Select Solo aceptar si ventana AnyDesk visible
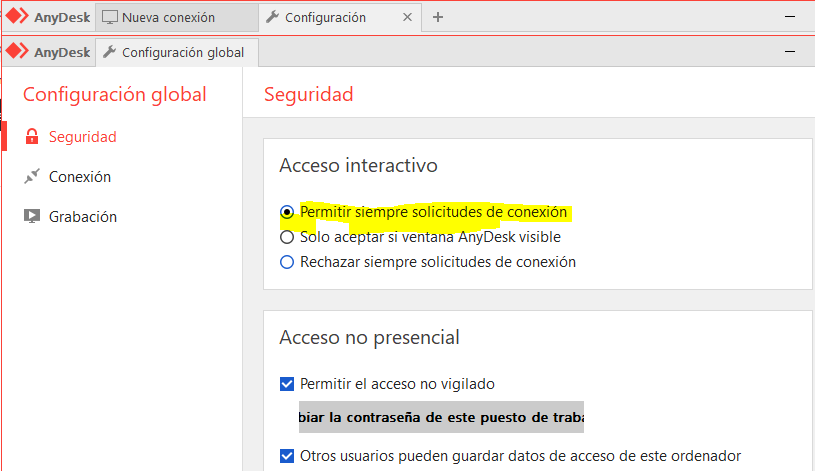The height and width of the screenshot is (471, 815). 287,237
